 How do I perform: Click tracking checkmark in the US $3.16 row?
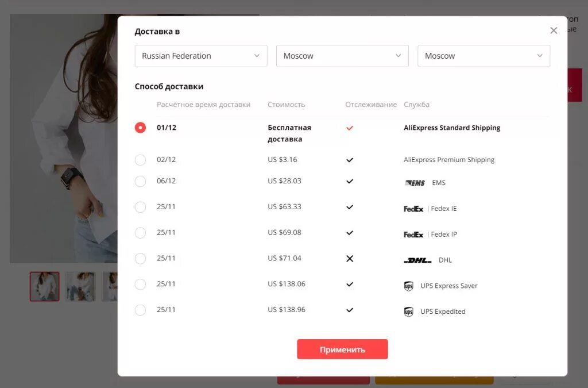point(350,160)
